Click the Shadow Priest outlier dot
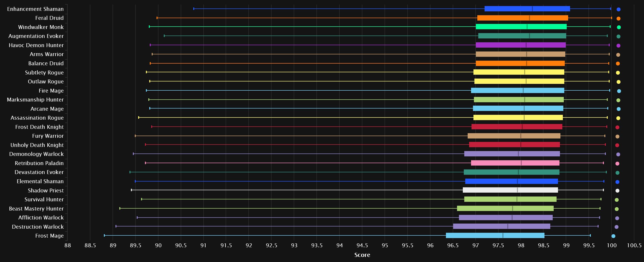 click(617, 191)
